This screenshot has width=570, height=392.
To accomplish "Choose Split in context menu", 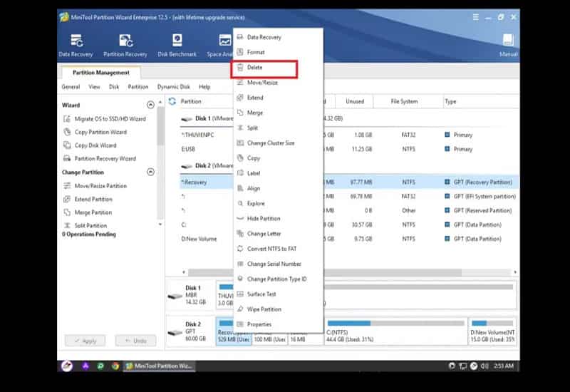I will click(x=278, y=128).
